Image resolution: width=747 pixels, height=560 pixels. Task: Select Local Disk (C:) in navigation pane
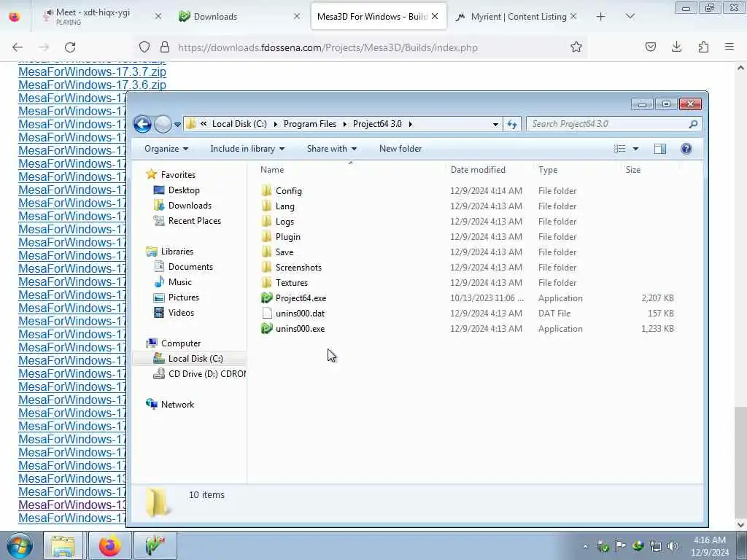pyautogui.click(x=190, y=359)
